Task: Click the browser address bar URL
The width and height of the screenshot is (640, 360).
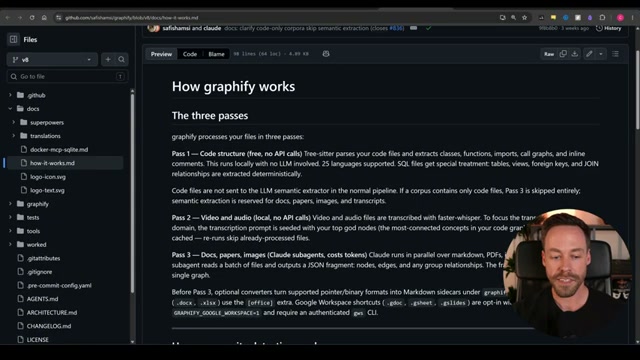Action: [131, 18]
